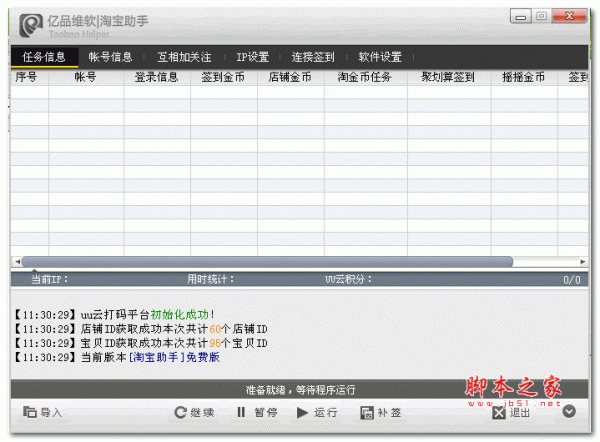The height and width of the screenshot is (442, 600).
Task: Click the 当前IP status label
Action: [49, 279]
